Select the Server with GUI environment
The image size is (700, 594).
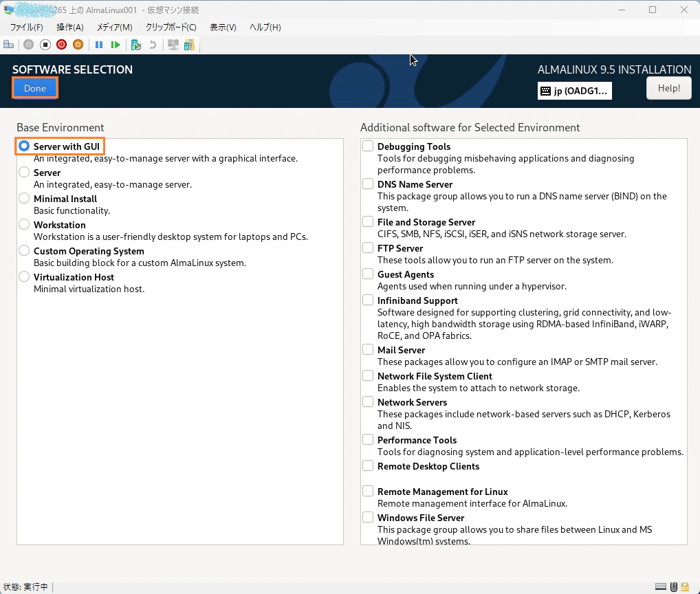coord(24,146)
